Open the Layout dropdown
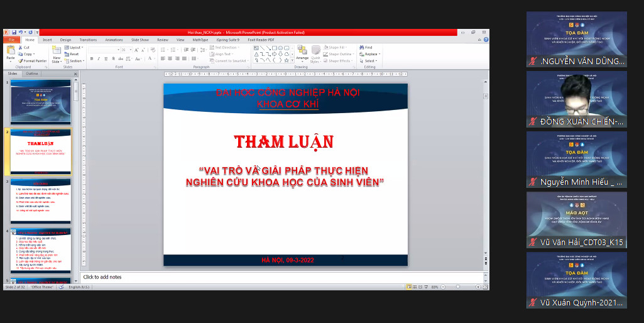 click(75, 47)
